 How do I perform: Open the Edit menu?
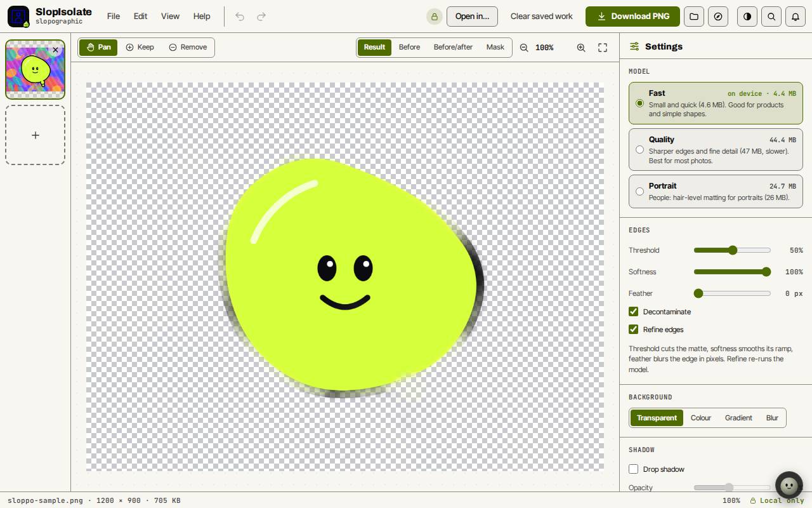[141, 17]
